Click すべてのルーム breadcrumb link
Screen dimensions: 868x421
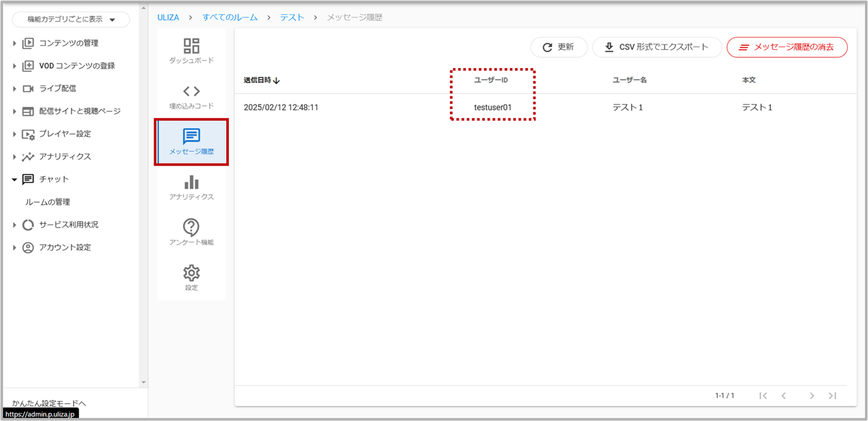tap(230, 18)
